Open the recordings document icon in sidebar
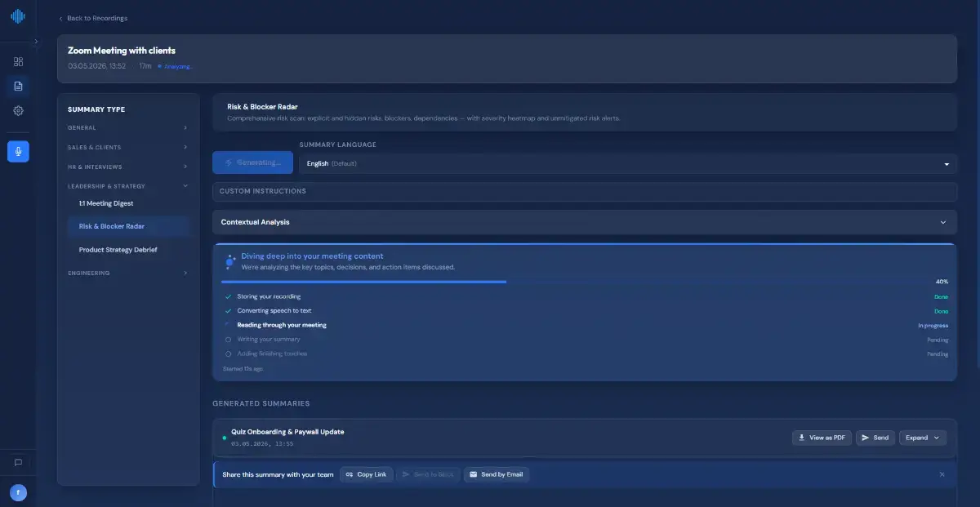The image size is (980, 507). point(18,86)
